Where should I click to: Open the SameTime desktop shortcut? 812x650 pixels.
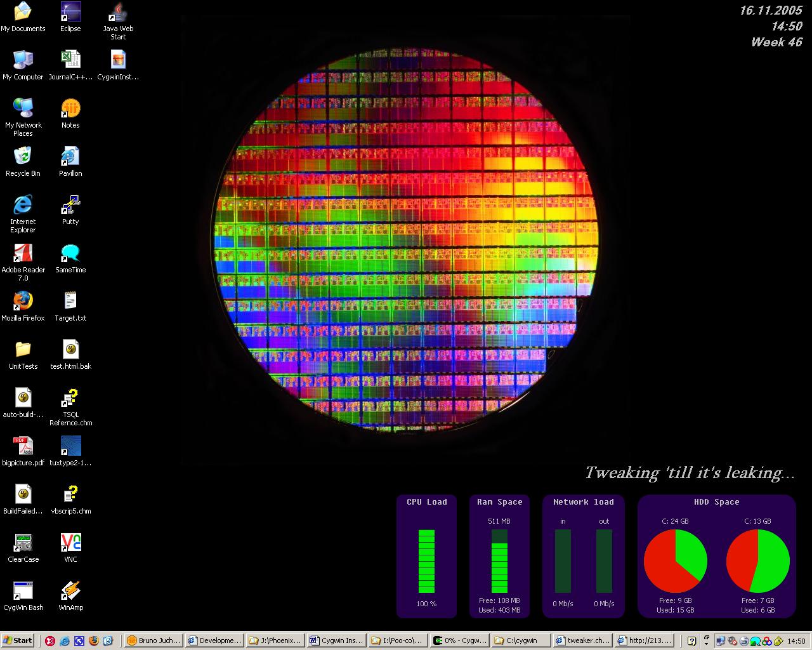coord(70,254)
